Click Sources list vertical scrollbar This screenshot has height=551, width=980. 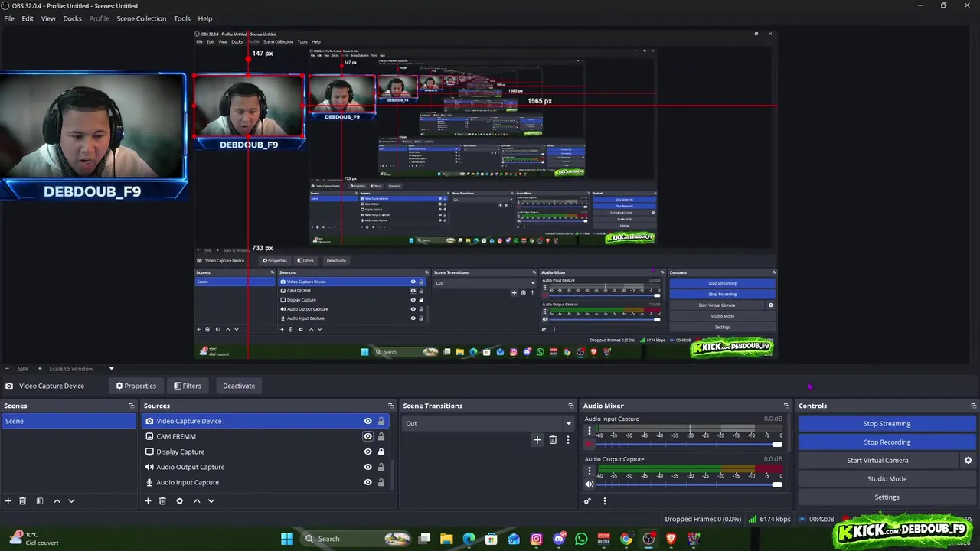[394, 474]
